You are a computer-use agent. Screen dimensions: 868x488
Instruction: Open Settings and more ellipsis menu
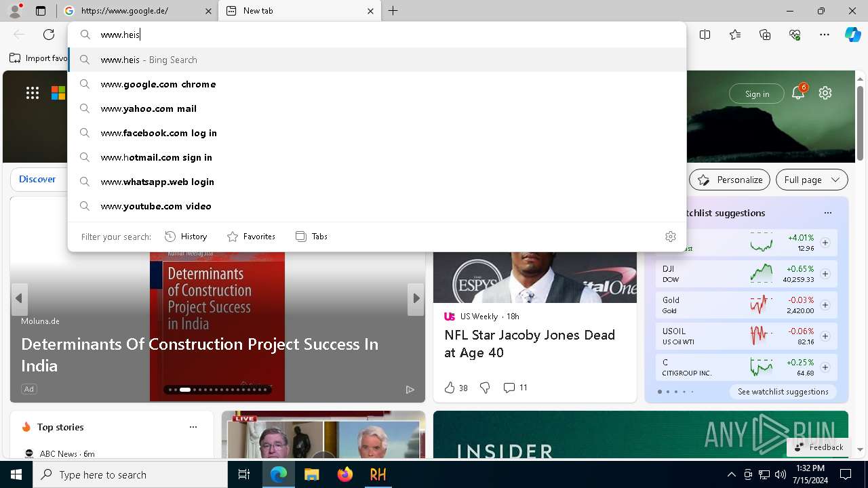coord(825,35)
